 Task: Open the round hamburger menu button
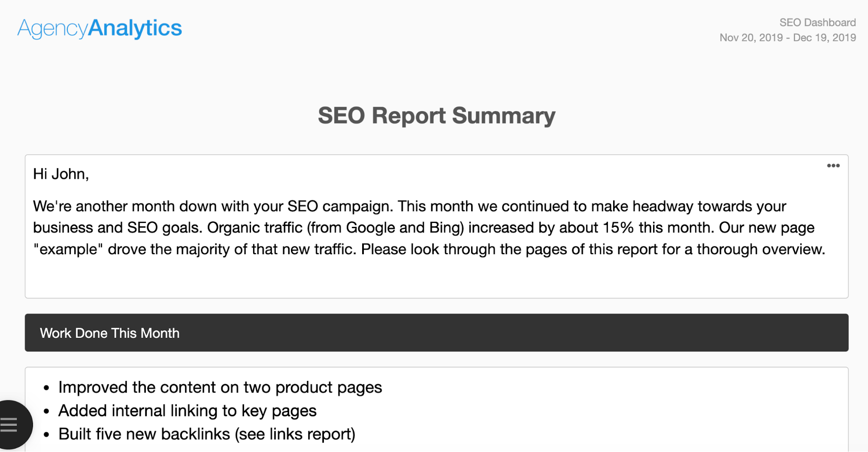[x=10, y=425]
